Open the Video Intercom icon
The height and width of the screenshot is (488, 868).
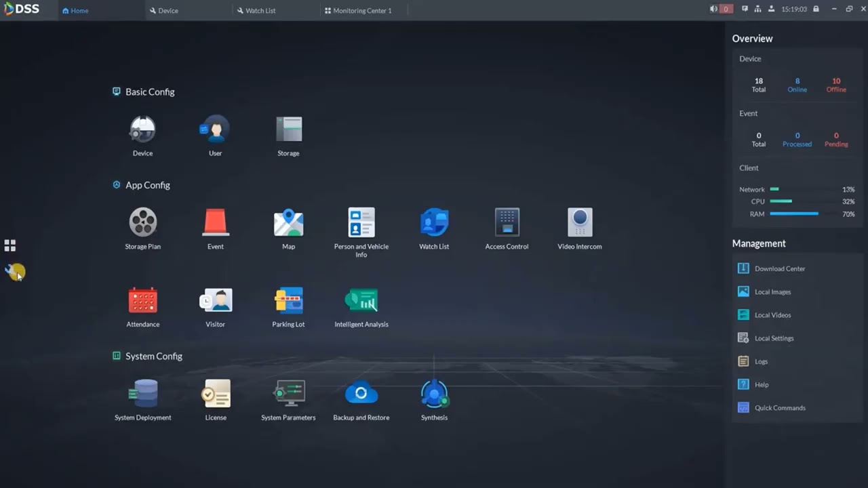pyautogui.click(x=580, y=222)
